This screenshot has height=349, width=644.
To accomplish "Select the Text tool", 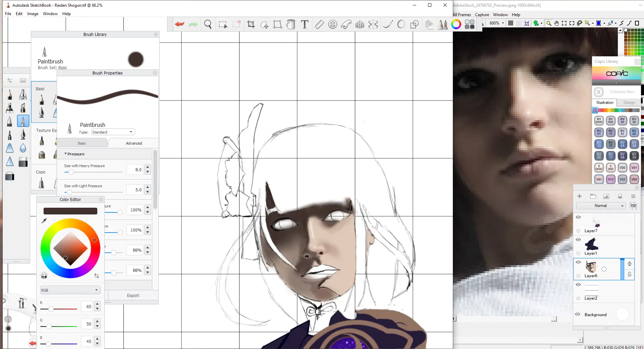I will coord(305,24).
